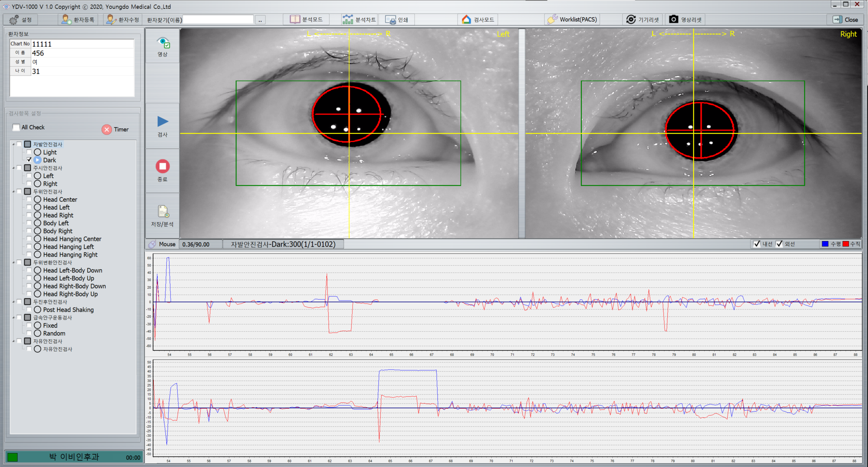Collapse the 자발안진검사 tree group
The height and width of the screenshot is (467, 868).
pos(14,144)
